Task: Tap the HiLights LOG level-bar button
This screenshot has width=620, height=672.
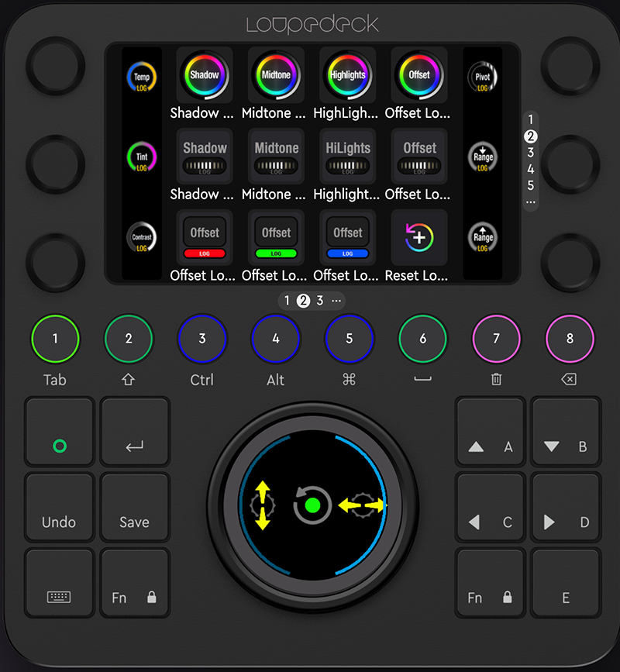Action: [347, 157]
